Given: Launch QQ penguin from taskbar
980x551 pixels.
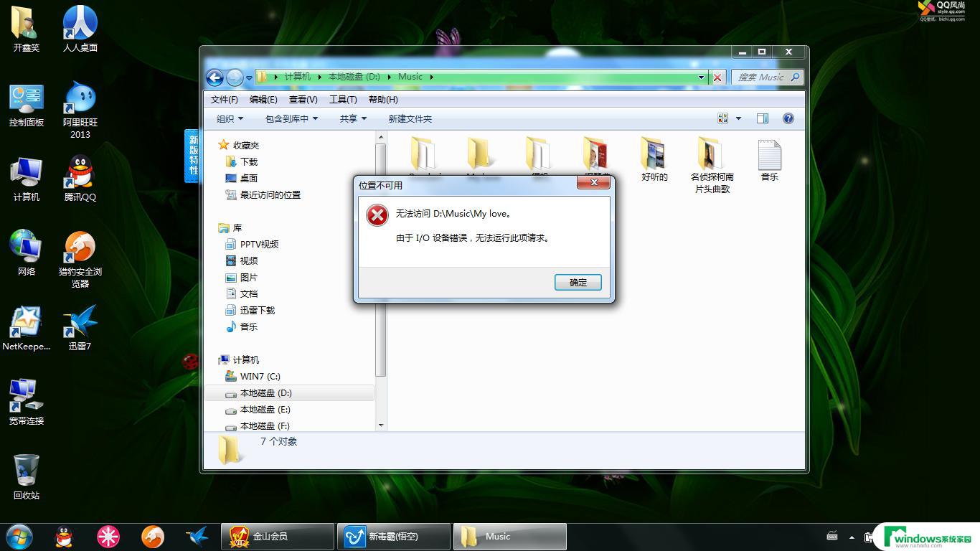Looking at the screenshot, I should coord(65,536).
